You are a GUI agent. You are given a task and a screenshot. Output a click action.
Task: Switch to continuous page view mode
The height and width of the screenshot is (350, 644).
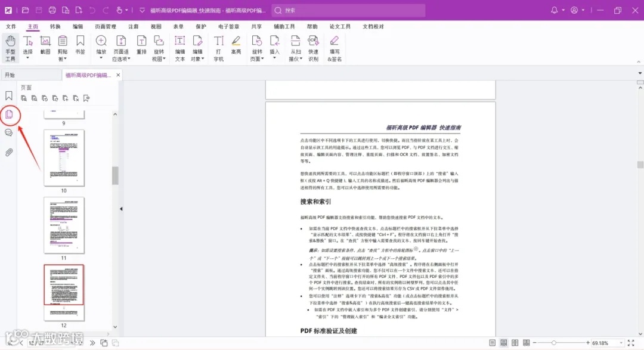[x=503, y=343]
